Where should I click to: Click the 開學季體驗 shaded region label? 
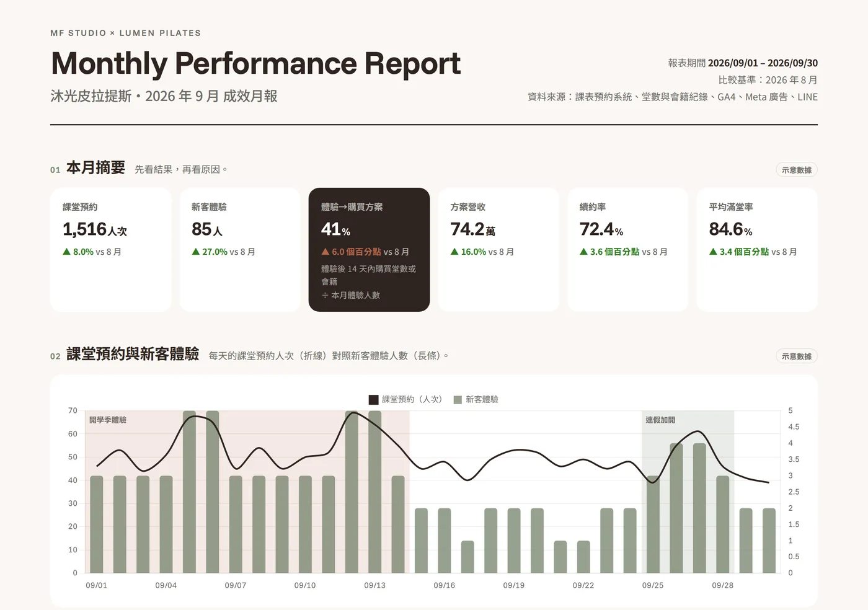[x=108, y=420]
